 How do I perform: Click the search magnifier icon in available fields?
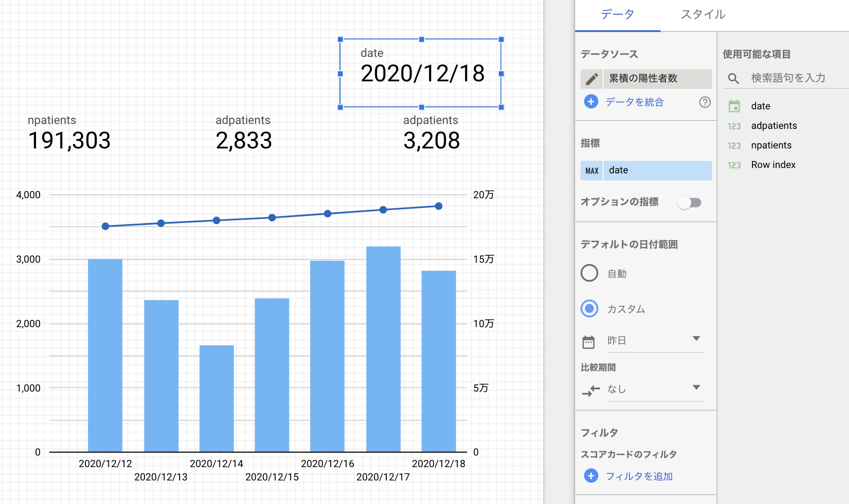click(x=733, y=79)
